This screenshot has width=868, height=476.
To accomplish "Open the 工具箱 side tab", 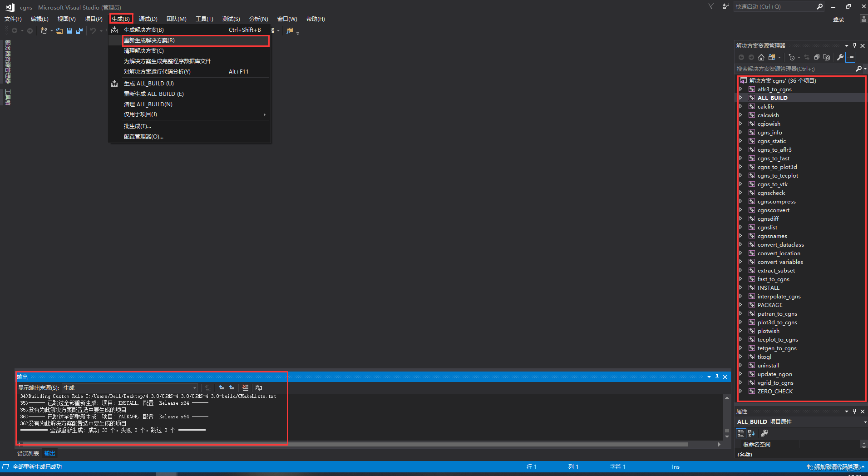I will click(8, 97).
